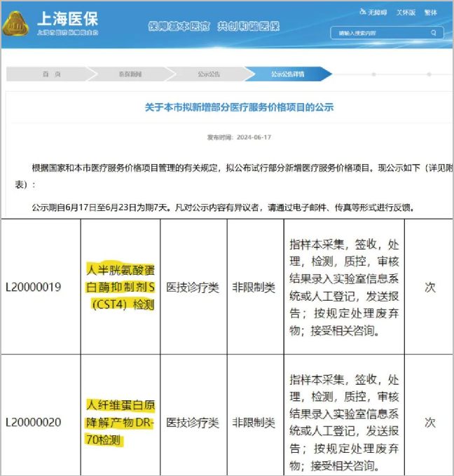
Task: Click 非限制类 in the DR-70 row
Action: (x=254, y=423)
